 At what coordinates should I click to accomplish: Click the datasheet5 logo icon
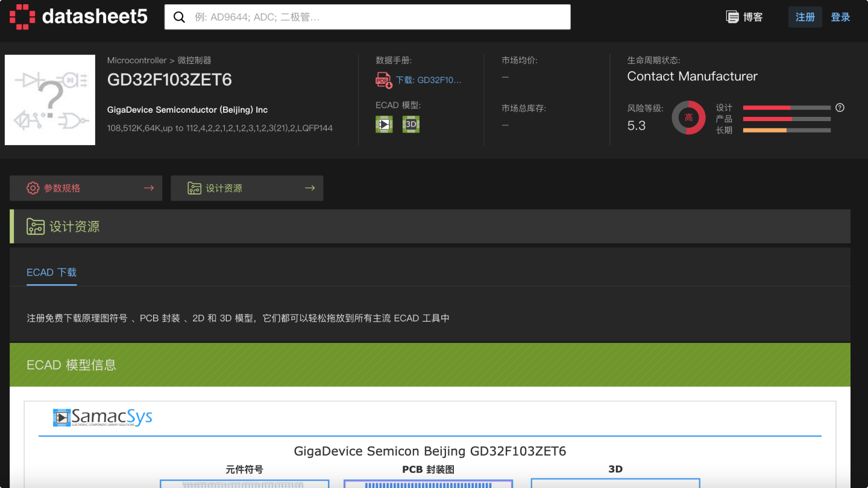coord(22,17)
